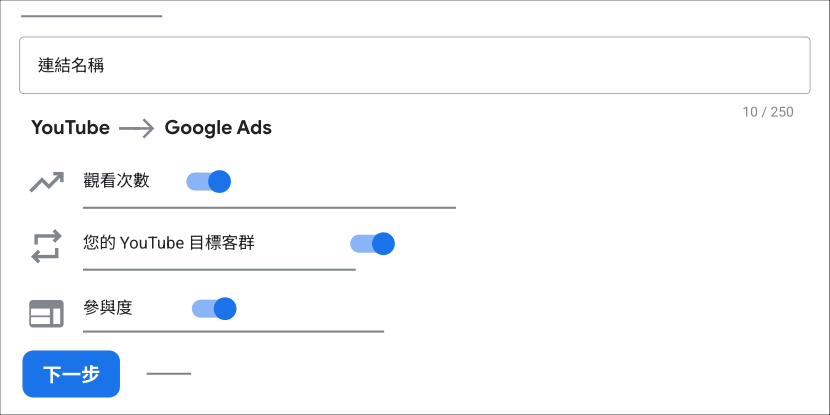Click the gray placeholder line next to 下一步
Viewport: 830px width, 415px height.
(x=169, y=374)
